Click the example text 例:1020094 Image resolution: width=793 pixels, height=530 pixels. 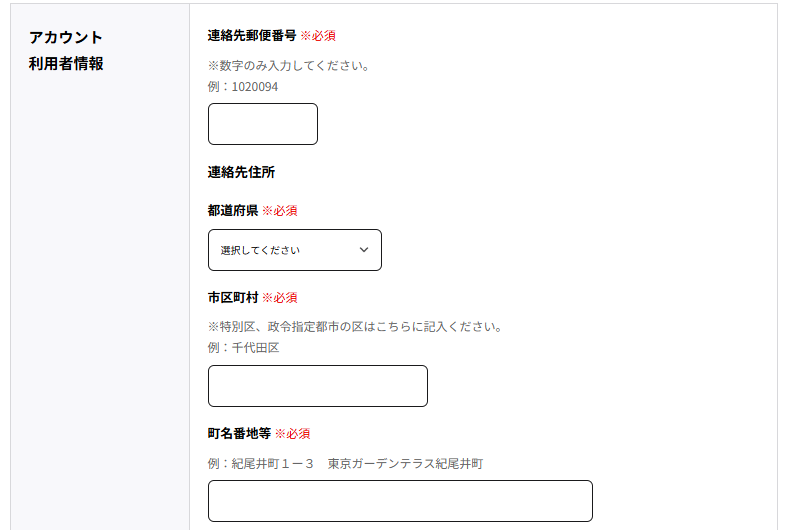(243, 87)
